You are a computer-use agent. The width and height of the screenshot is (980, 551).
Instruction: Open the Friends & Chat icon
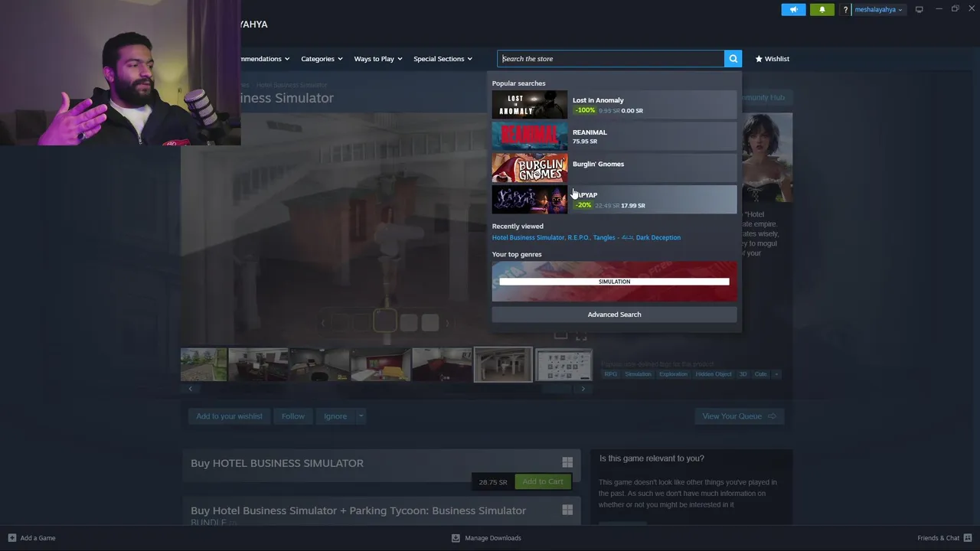point(968,538)
